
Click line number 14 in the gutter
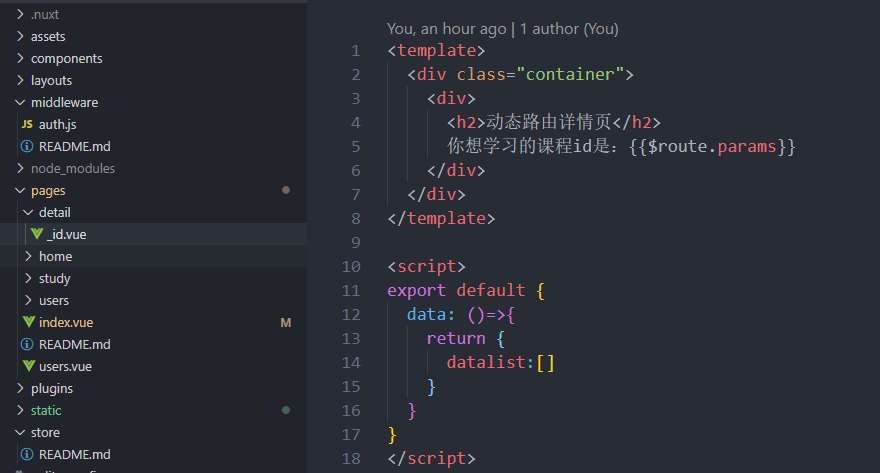tap(351, 363)
